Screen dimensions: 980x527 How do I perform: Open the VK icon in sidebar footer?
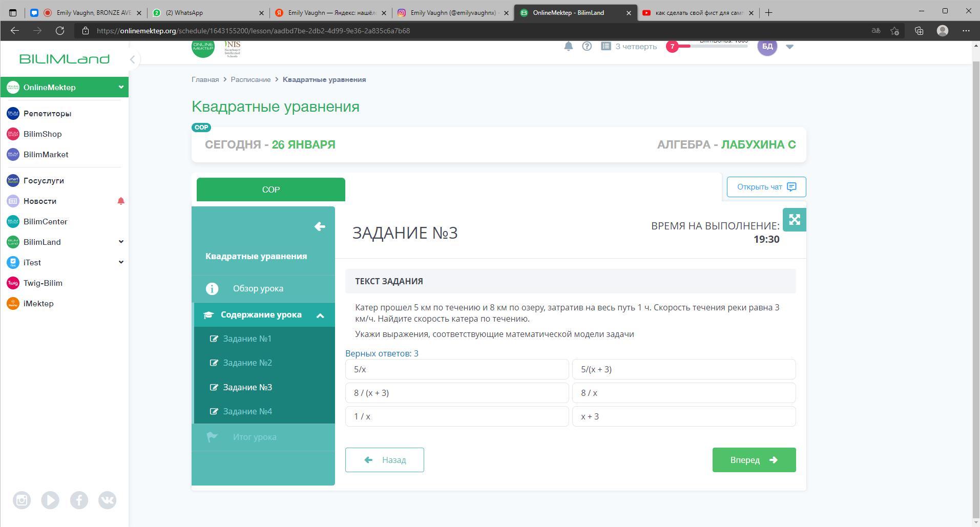point(107,500)
